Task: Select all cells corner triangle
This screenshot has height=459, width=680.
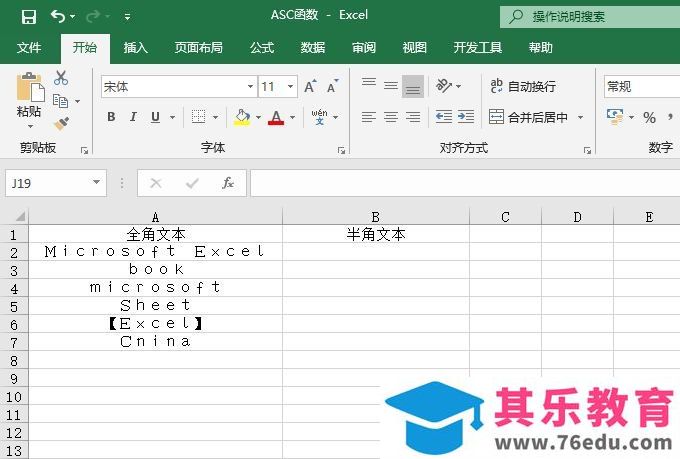Action: click(19, 216)
